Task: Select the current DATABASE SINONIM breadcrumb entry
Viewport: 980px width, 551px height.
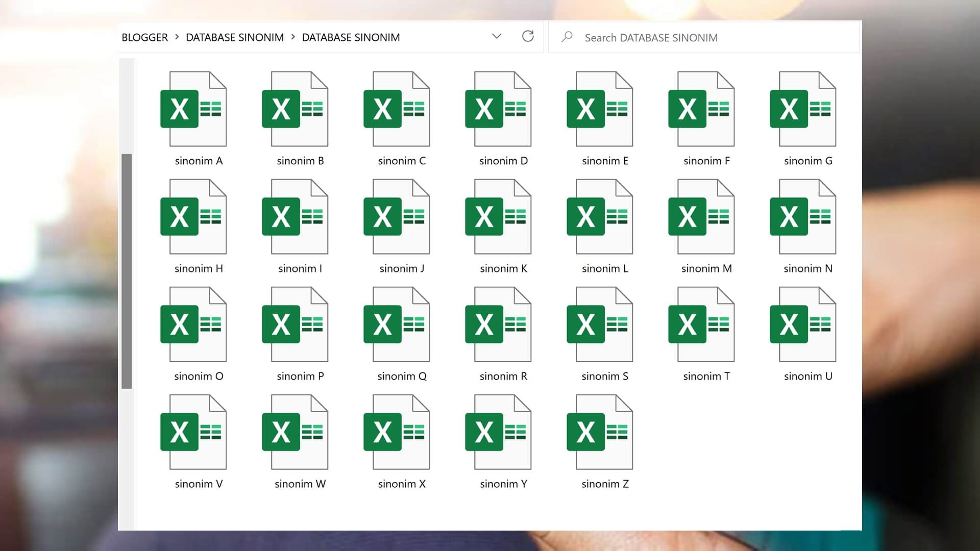Action: point(351,37)
